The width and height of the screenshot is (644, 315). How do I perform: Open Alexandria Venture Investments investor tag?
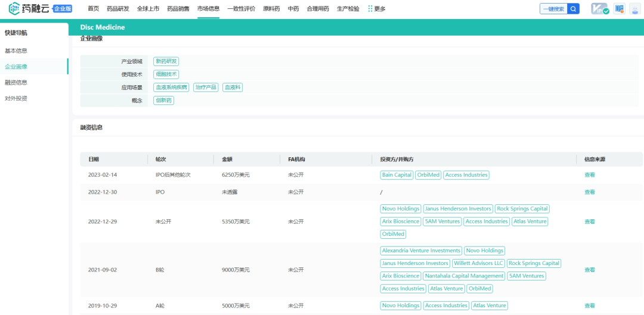point(421,251)
